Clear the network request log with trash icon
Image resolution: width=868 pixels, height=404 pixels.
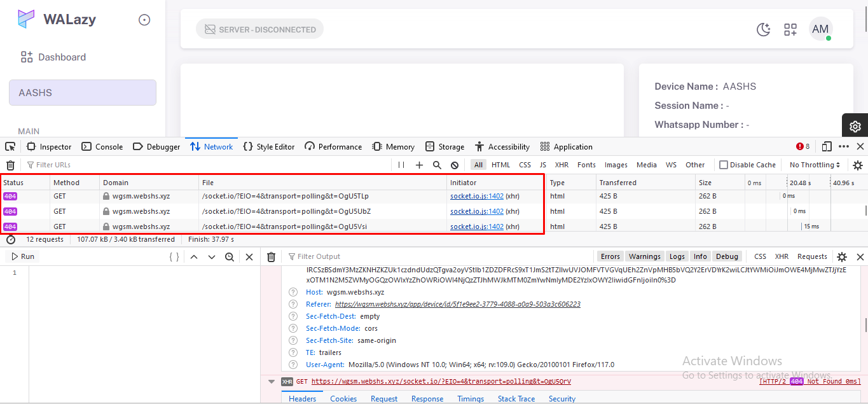coord(10,165)
